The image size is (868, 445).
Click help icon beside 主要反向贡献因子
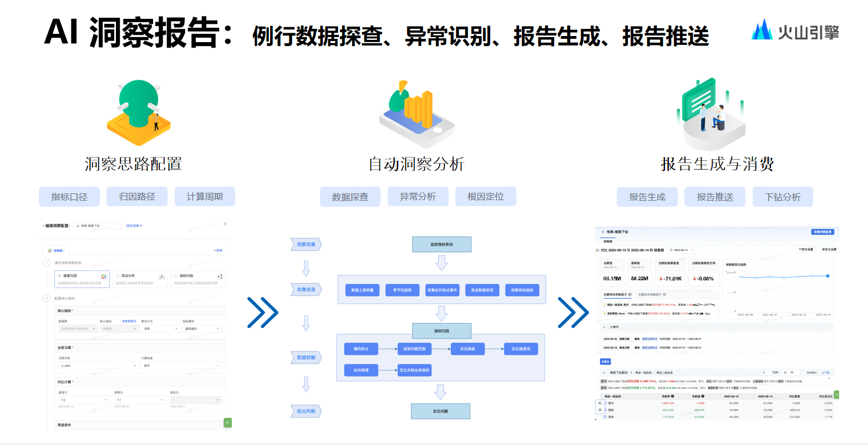664,295
